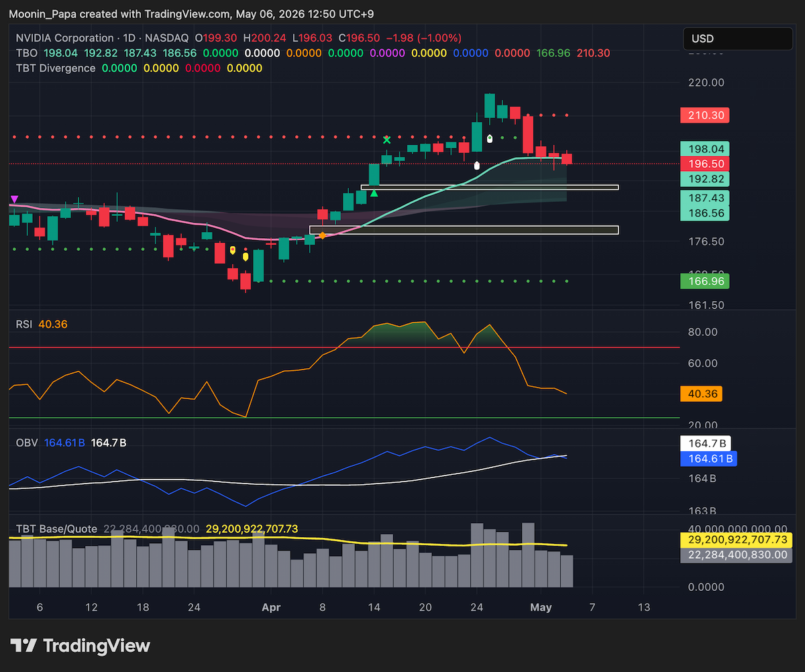Click the orange diamond marker on the pink line
The height and width of the screenshot is (672, 805).
pos(323,235)
